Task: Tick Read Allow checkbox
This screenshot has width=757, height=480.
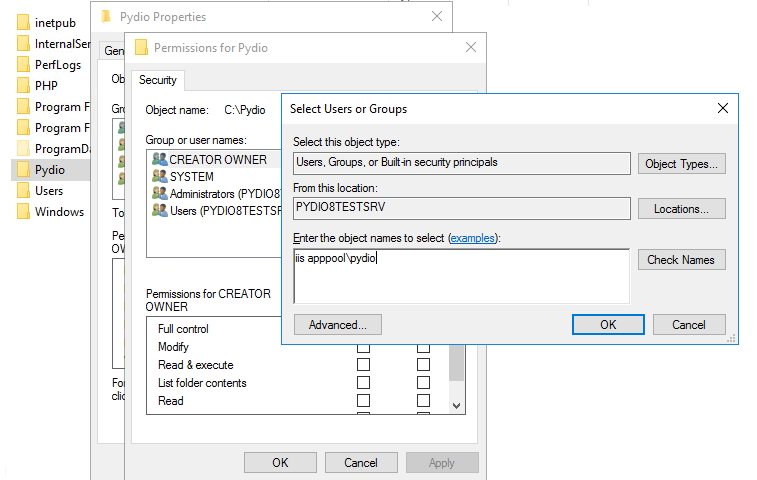Action: [x=364, y=400]
